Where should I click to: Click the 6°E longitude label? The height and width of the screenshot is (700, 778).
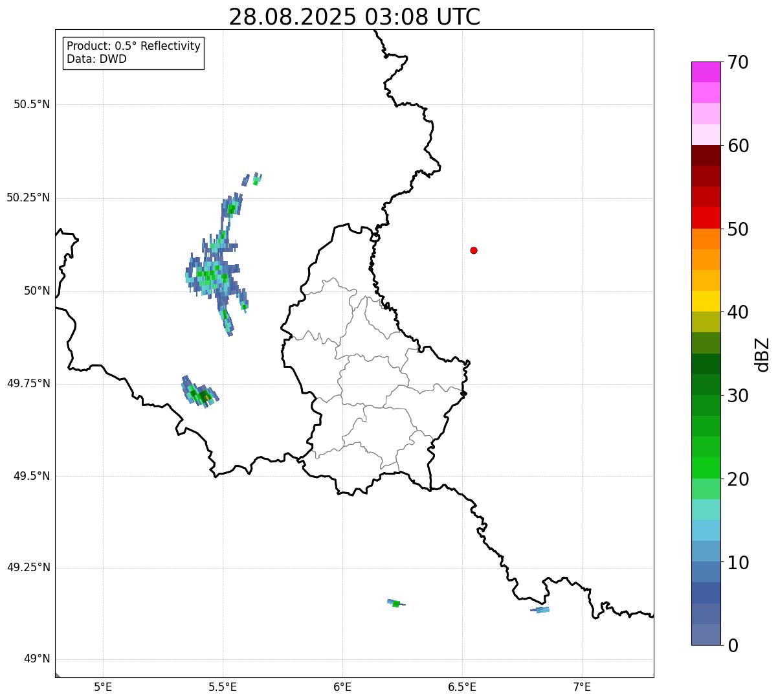coord(342,686)
